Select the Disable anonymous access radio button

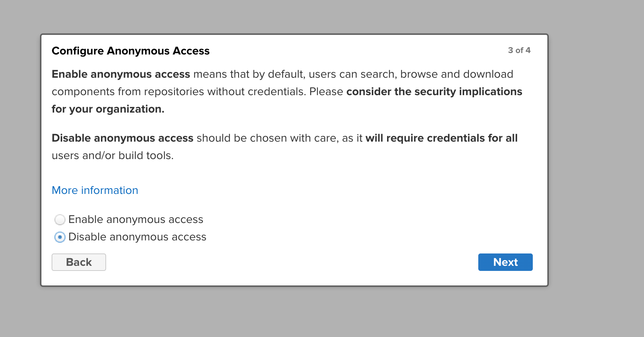pyautogui.click(x=60, y=237)
